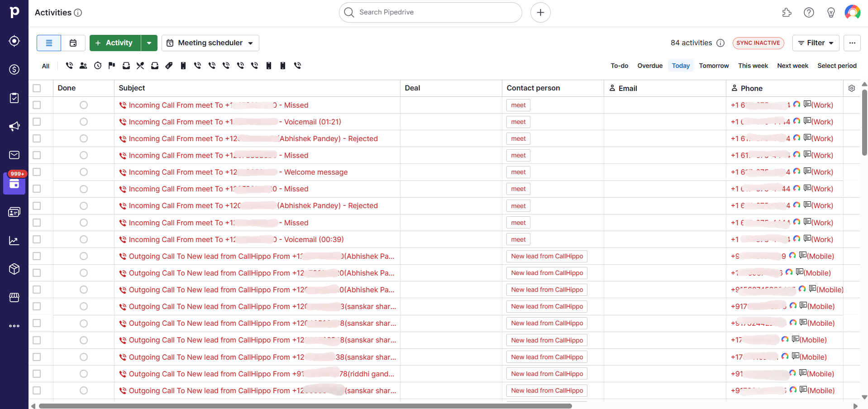Sort by the Contact person column header

[x=533, y=88]
